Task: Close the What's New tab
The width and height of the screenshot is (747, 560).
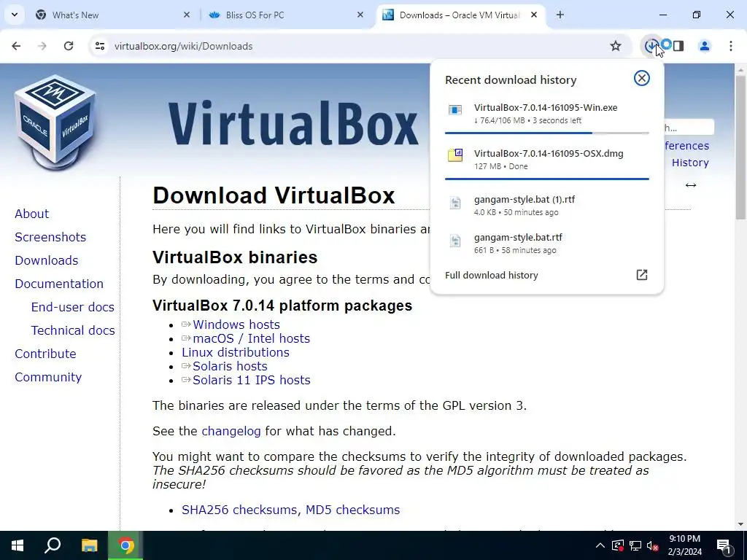Action: coord(187,15)
